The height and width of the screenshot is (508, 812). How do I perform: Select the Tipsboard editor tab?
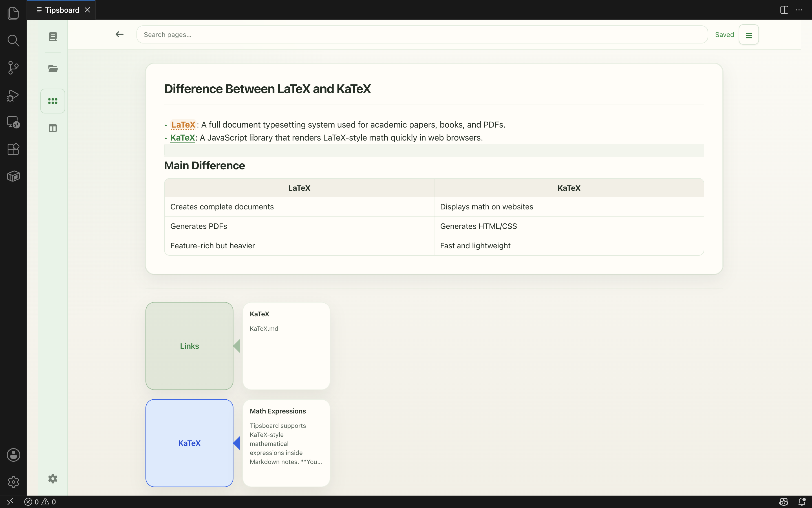pyautogui.click(x=62, y=10)
